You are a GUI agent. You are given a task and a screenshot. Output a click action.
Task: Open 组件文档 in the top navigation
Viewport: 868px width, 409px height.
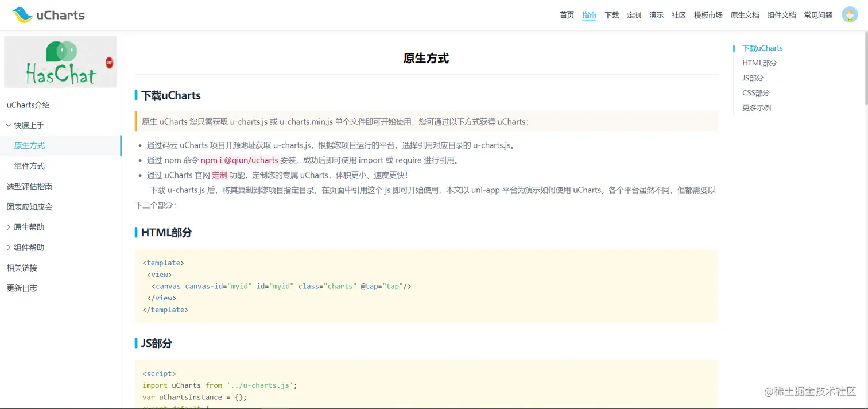click(x=781, y=15)
